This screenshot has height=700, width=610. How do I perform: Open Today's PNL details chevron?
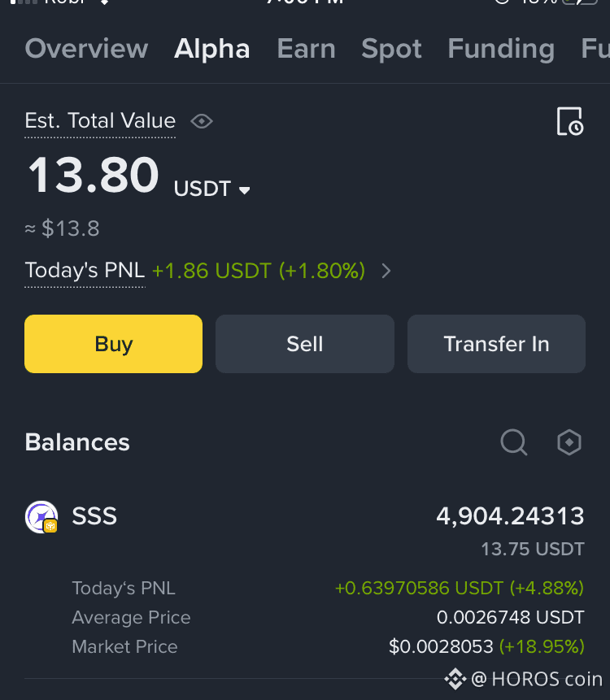pyautogui.click(x=386, y=271)
